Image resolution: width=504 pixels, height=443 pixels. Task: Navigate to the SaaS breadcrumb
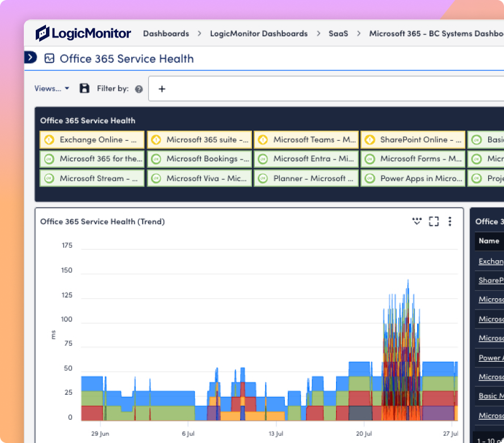[338, 34]
